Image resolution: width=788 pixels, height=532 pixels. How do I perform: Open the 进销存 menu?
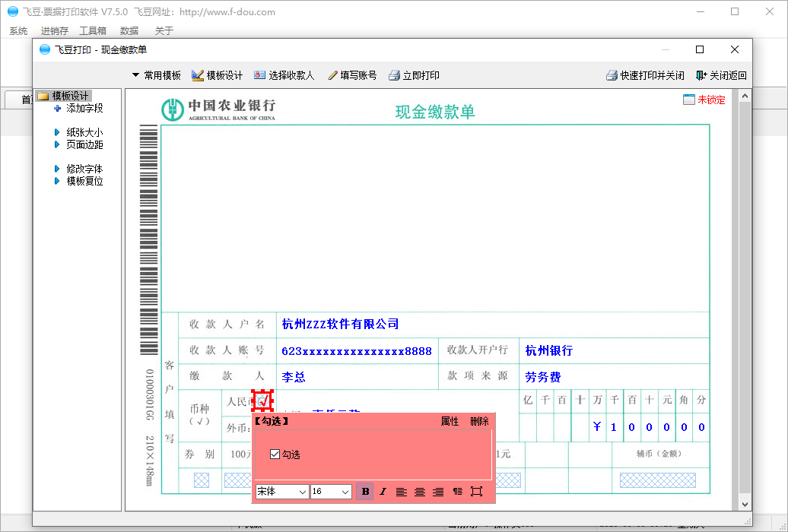(54, 30)
